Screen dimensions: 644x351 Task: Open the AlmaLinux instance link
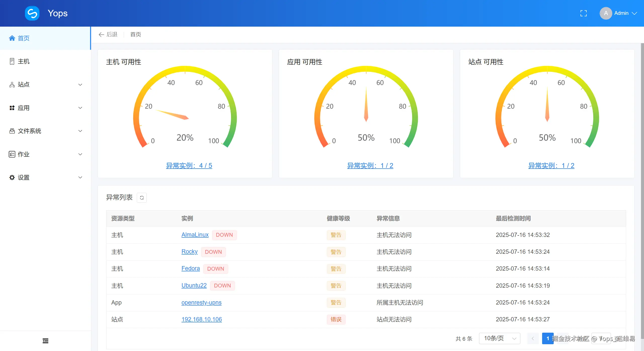click(x=195, y=235)
